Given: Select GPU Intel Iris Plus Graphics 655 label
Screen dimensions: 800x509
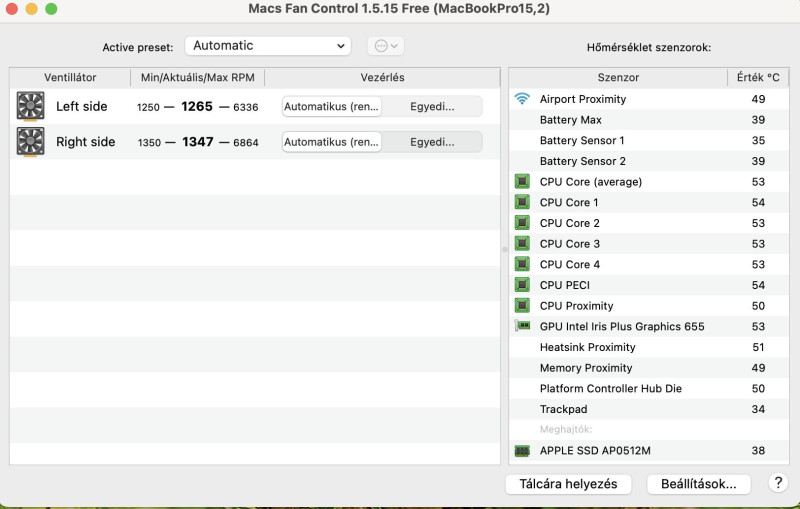Looking at the screenshot, I should point(622,326).
